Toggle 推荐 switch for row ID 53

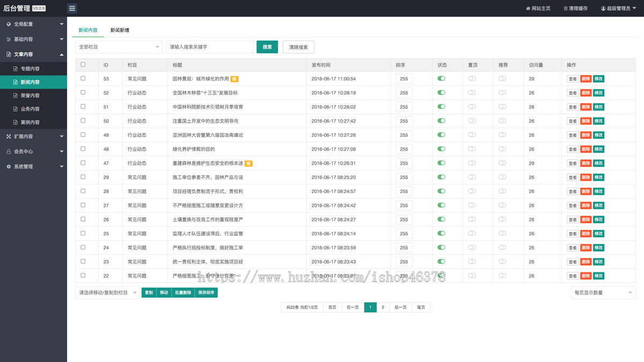click(502, 78)
